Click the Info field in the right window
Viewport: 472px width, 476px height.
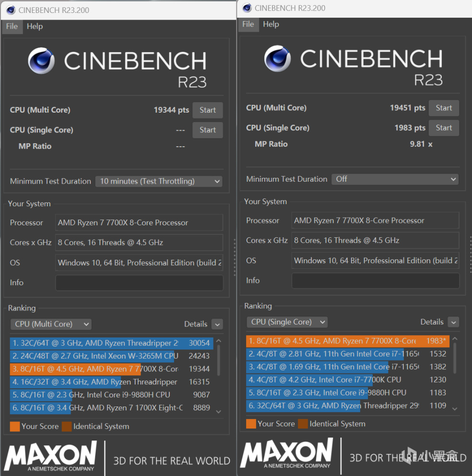coord(376,280)
